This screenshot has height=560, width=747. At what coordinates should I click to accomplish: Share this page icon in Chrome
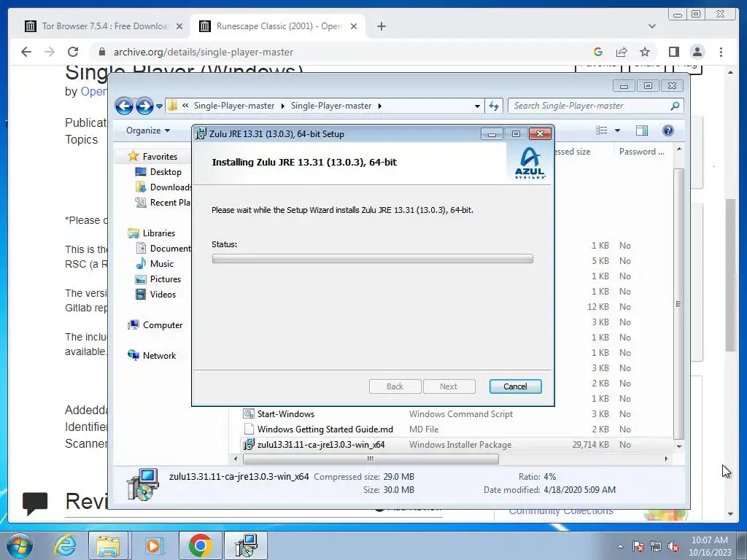click(622, 52)
